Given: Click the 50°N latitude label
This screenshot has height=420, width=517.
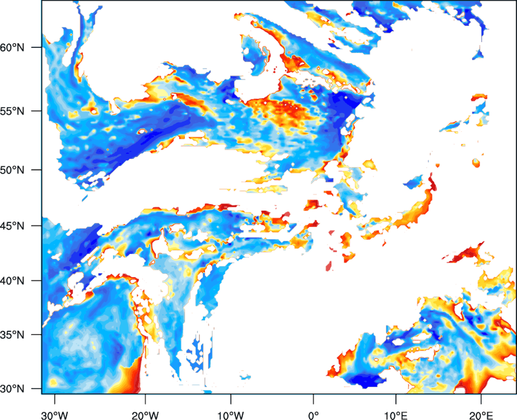Looking at the screenshot, I should click(12, 170).
